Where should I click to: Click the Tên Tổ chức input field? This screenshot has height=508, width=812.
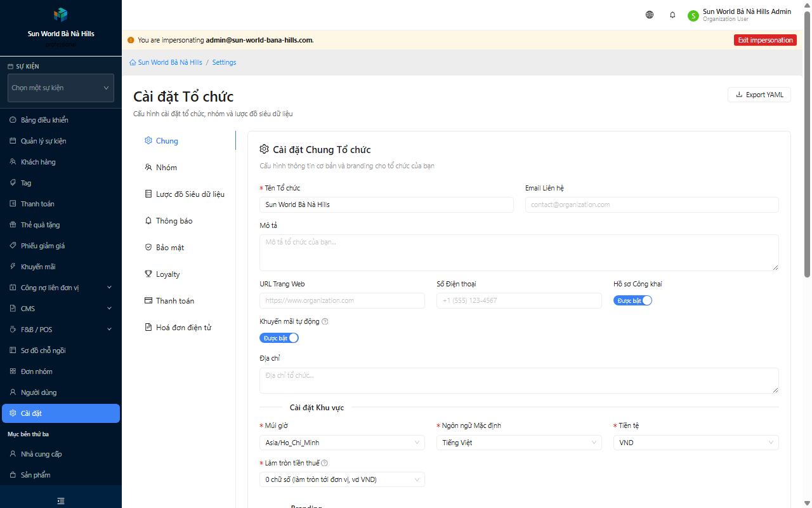386,204
